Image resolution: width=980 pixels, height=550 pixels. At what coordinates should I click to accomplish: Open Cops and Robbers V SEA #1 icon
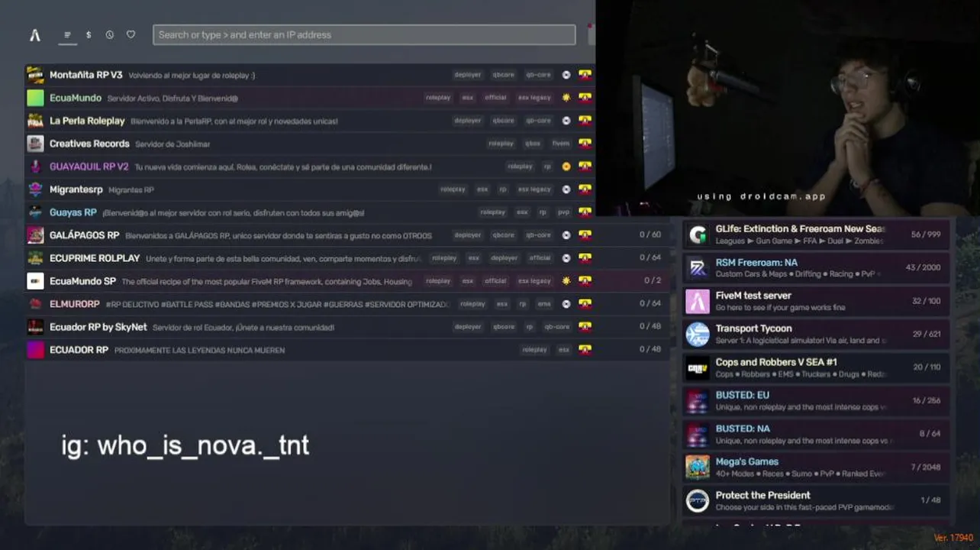(x=698, y=367)
